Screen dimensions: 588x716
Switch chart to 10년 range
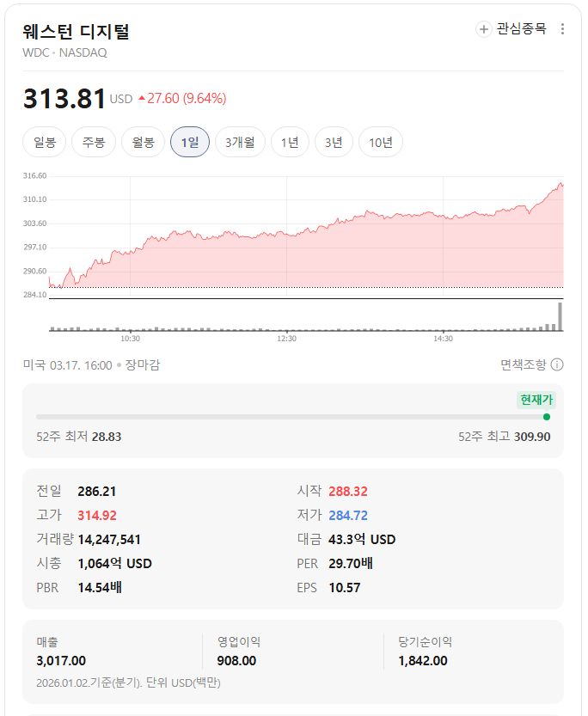(381, 143)
